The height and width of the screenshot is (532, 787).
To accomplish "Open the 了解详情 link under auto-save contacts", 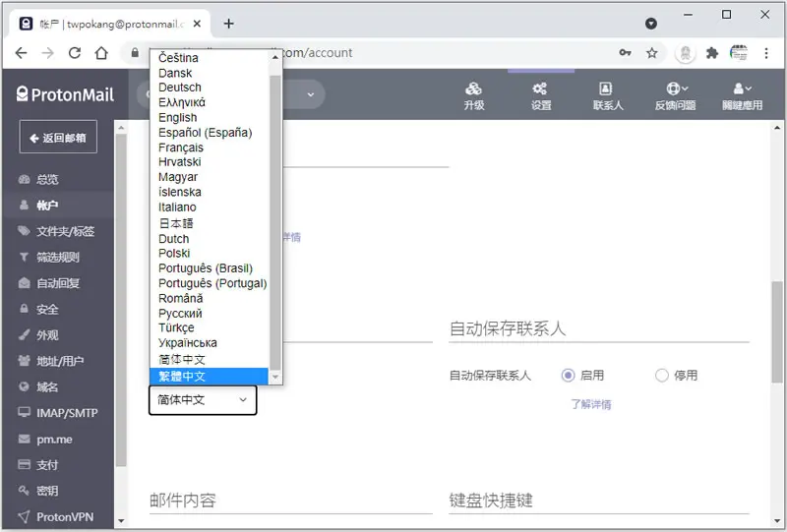I will [x=591, y=404].
